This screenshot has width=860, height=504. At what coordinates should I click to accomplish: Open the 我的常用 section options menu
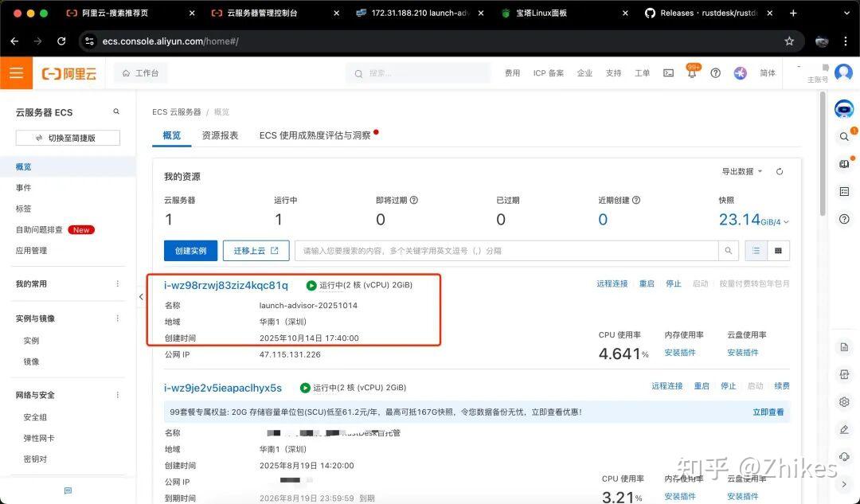[x=117, y=283]
